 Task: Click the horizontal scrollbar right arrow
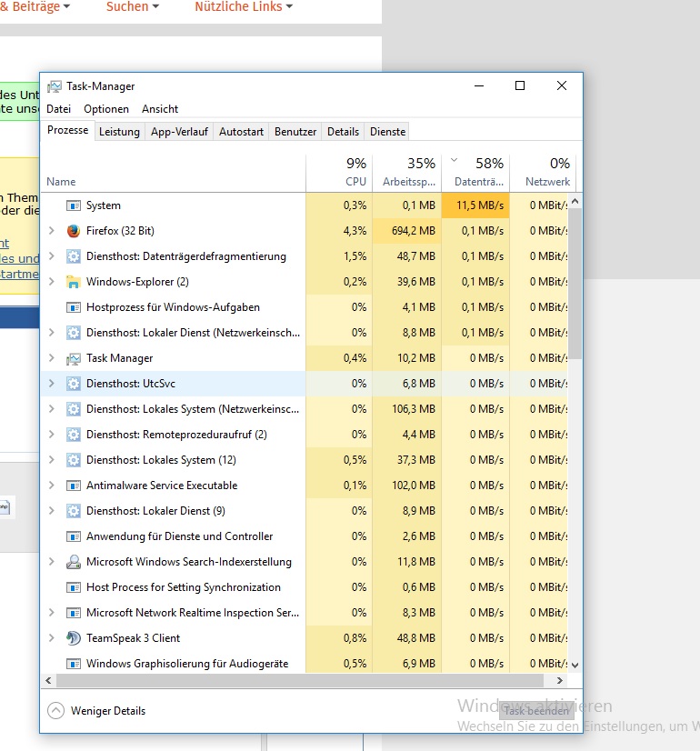(560, 680)
